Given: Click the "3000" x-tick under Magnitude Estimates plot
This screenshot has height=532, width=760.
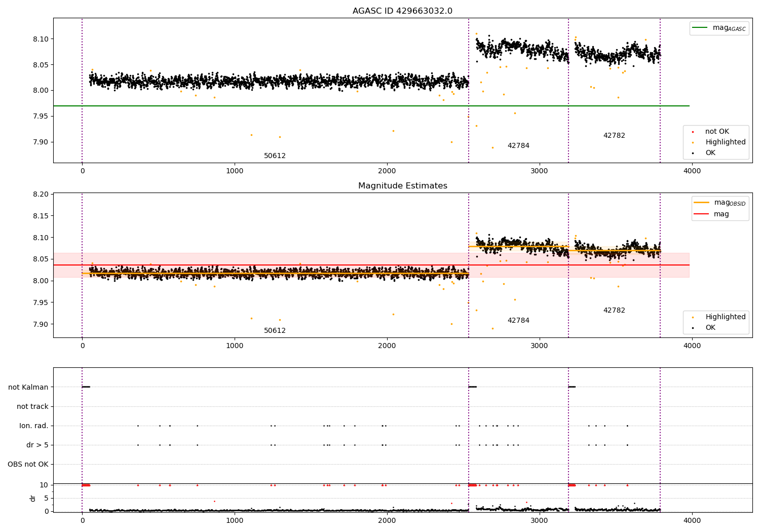Looking at the screenshot, I should point(540,346).
